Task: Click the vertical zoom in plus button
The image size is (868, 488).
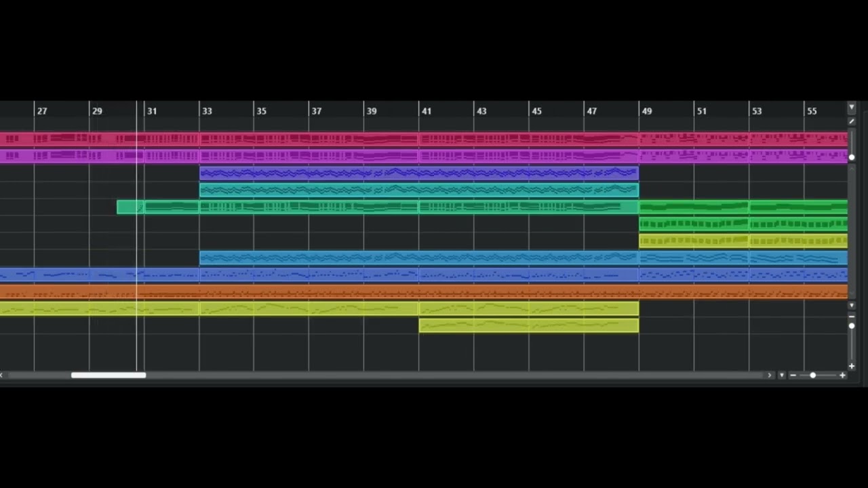Action: point(852,366)
